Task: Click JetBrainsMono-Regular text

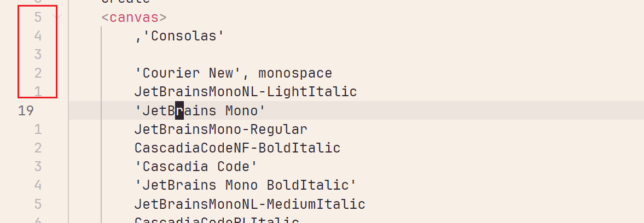Action: pyautogui.click(x=221, y=130)
